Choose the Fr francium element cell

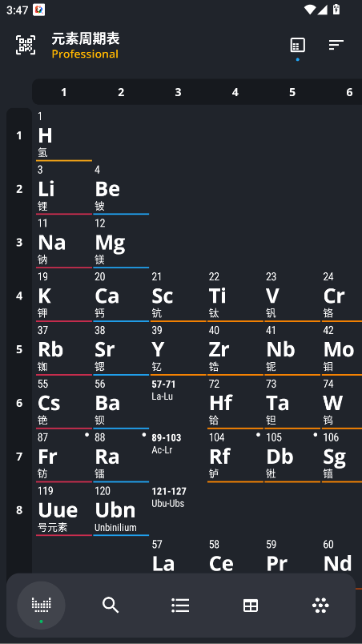pyautogui.click(x=64, y=457)
